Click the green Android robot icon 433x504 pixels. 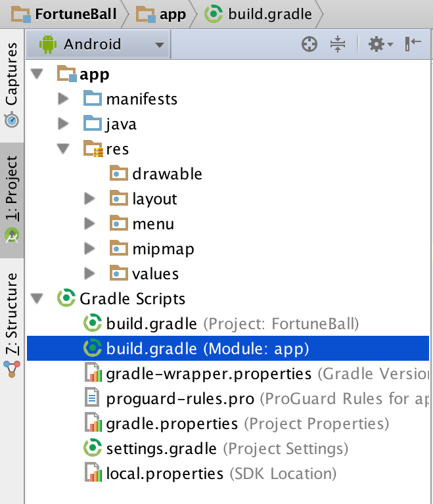(x=48, y=45)
